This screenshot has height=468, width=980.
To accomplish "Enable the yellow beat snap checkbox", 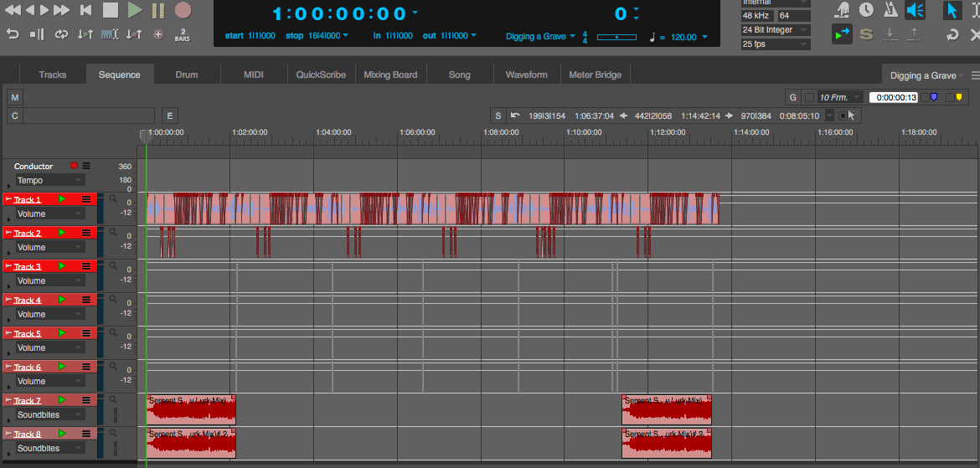I will (x=949, y=97).
